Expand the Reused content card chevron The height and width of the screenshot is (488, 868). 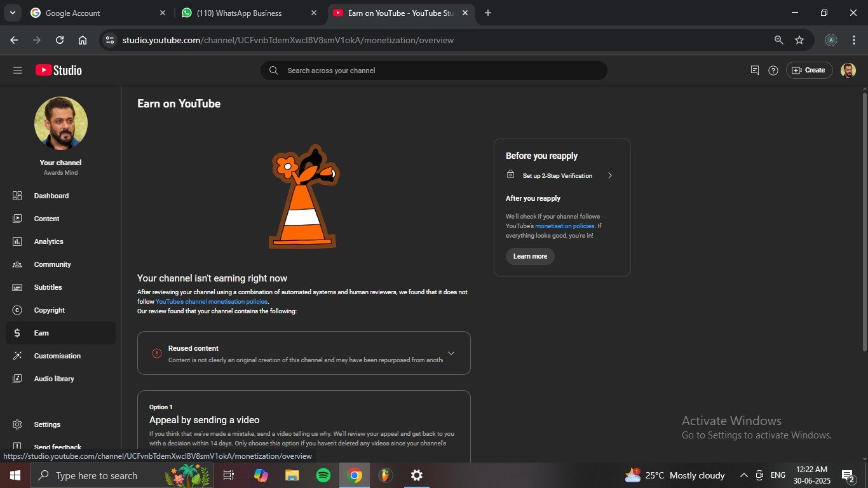coord(451,353)
